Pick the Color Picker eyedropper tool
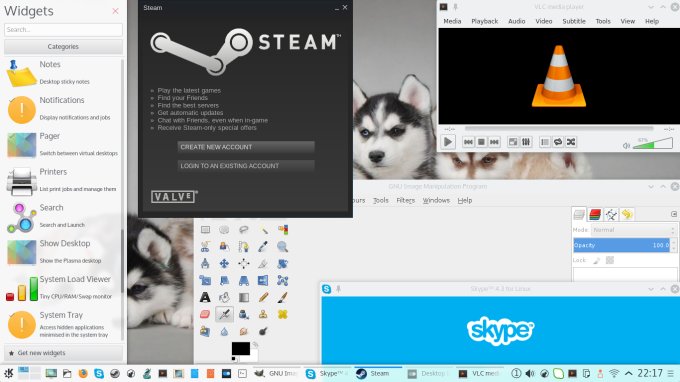Image resolution: width=680 pixels, height=382 pixels. [x=263, y=247]
